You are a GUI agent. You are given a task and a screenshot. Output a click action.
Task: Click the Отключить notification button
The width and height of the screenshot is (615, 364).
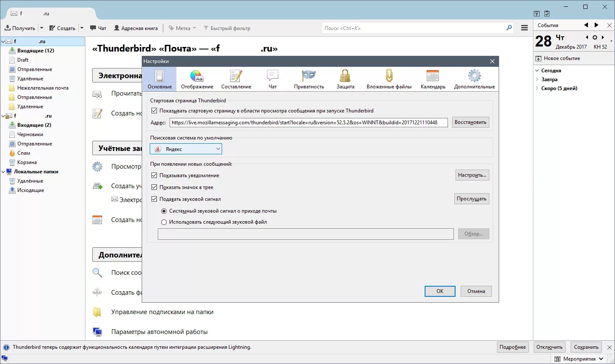(549, 347)
